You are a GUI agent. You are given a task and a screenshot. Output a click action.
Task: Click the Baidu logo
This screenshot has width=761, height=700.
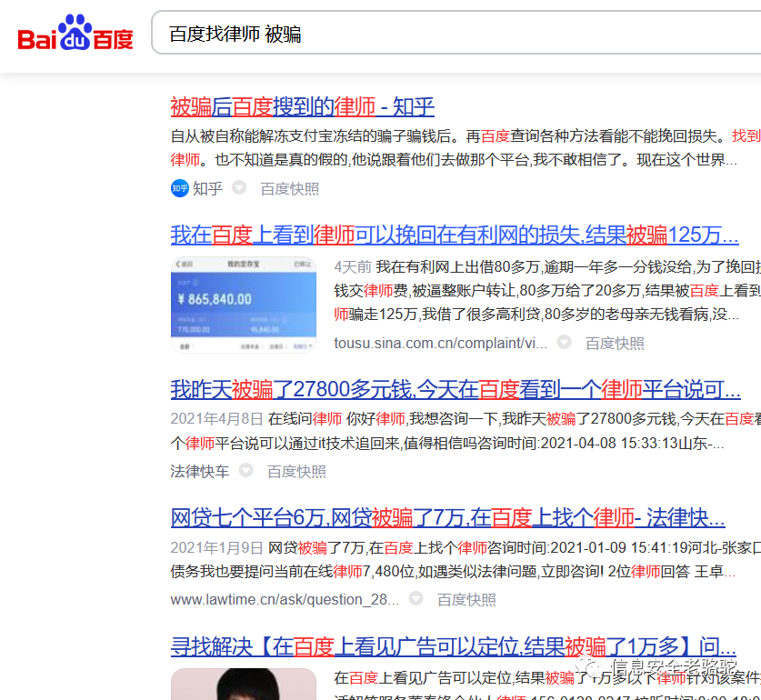click(75, 33)
